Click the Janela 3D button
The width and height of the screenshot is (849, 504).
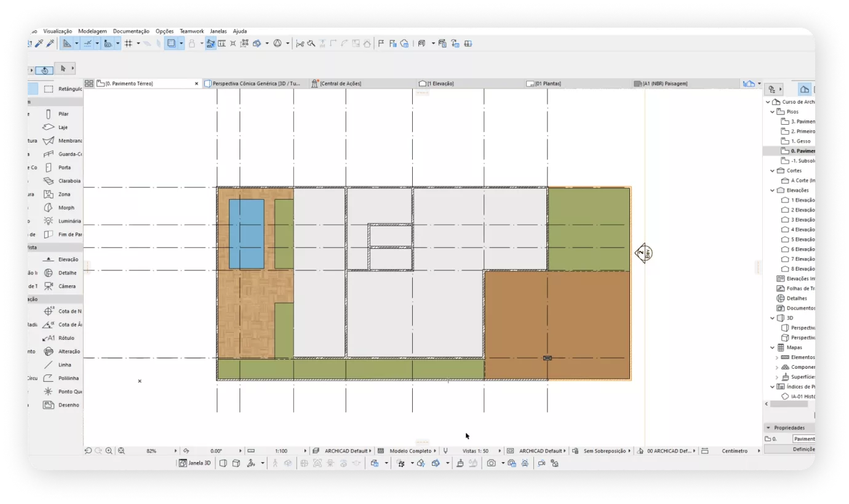[x=195, y=463]
